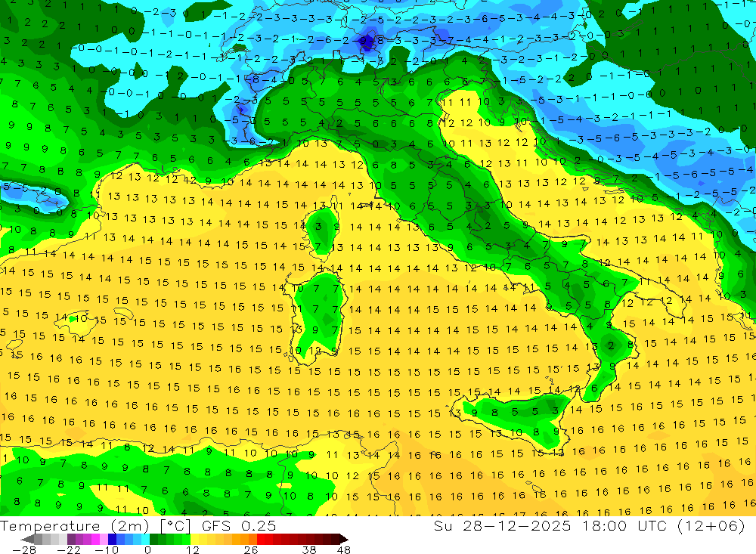Click the 'GFS 0.25' model label

tap(239, 526)
